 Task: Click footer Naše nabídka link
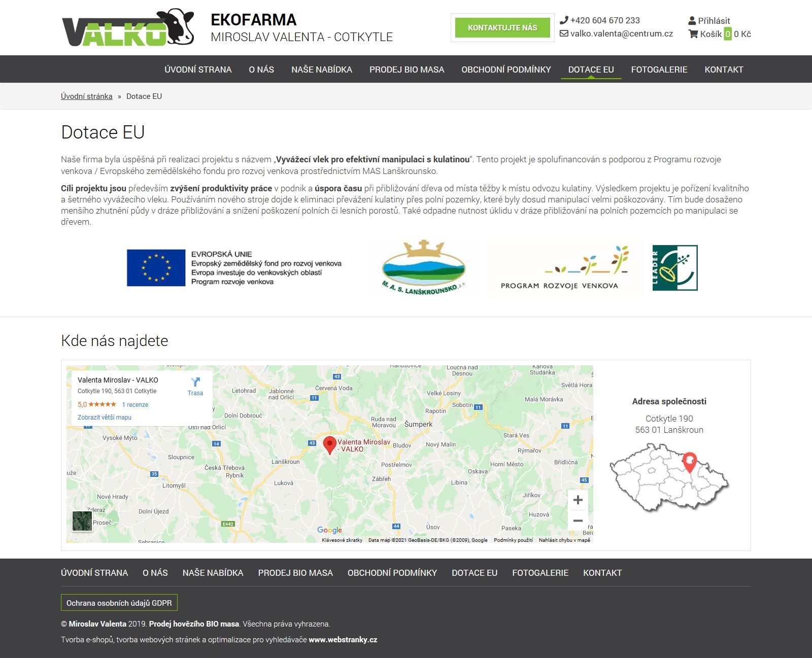click(213, 573)
